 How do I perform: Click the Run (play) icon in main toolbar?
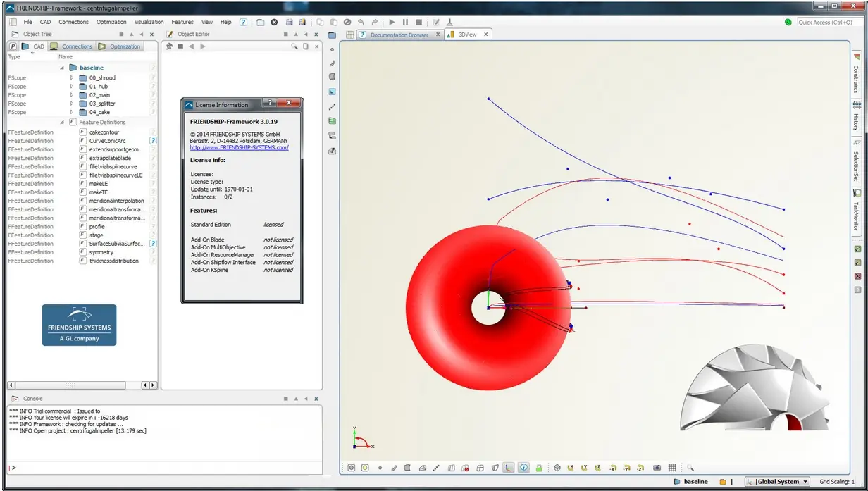click(x=392, y=22)
